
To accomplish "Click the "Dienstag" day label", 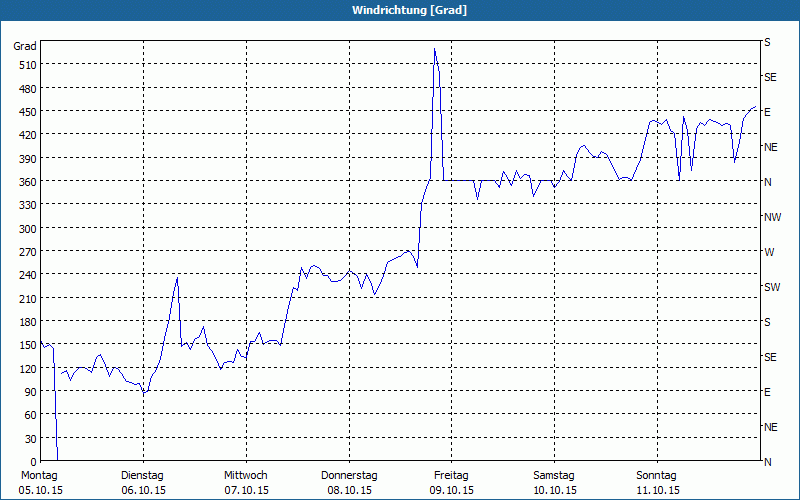I will (142, 476).
